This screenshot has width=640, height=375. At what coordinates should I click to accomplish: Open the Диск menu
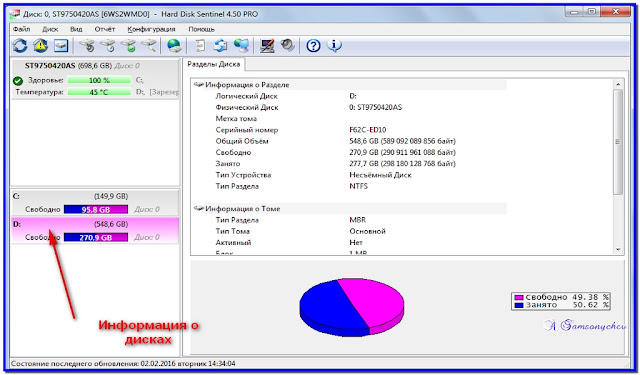[x=50, y=29]
